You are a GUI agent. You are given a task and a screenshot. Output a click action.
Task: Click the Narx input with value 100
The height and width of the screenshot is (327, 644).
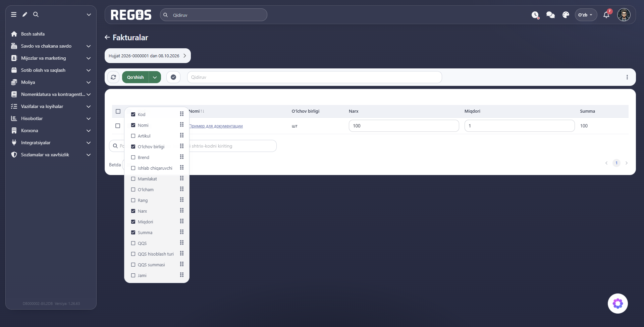[404, 126]
